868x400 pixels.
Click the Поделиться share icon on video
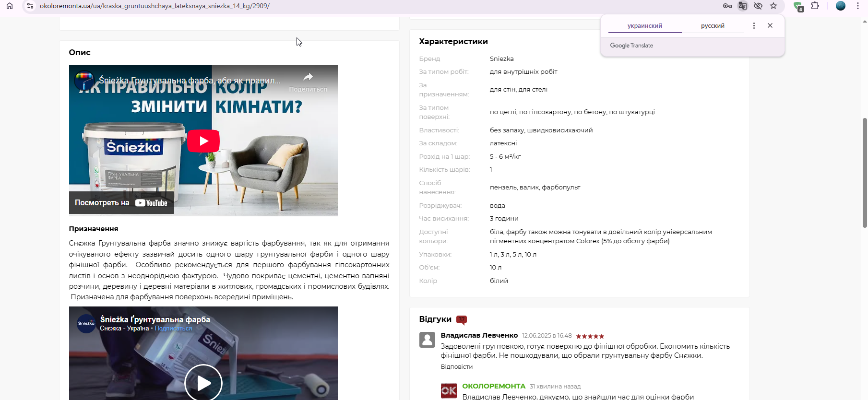pyautogui.click(x=308, y=82)
